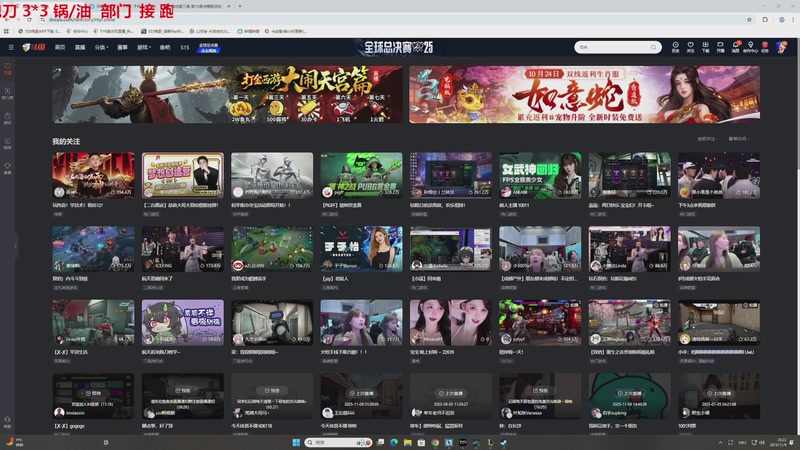
Task: Expand the 分类 dropdown in the navigation
Action: click(101, 47)
